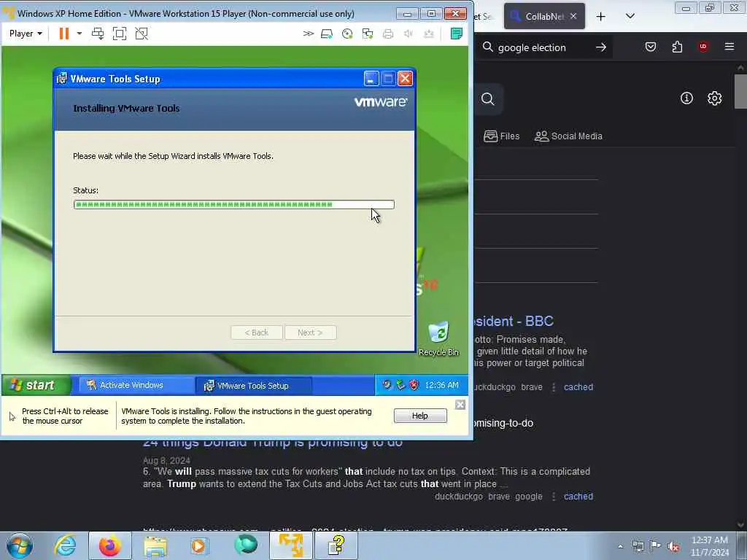This screenshot has height=560, width=747.
Task: Click the printer device icon
Action: click(388, 34)
